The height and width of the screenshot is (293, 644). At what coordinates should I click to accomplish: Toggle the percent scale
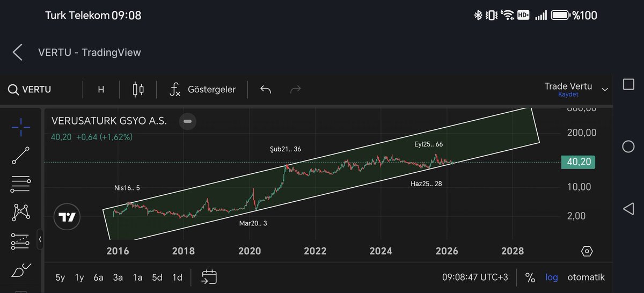click(x=530, y=277)
